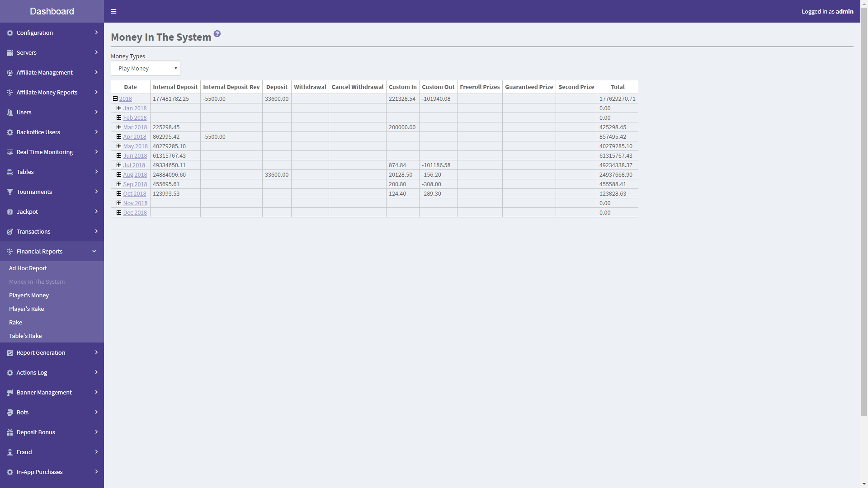Click the Rake menu item
Image resolution: width=868 pixels, height=488 pixels.
(x=15, y=322)
